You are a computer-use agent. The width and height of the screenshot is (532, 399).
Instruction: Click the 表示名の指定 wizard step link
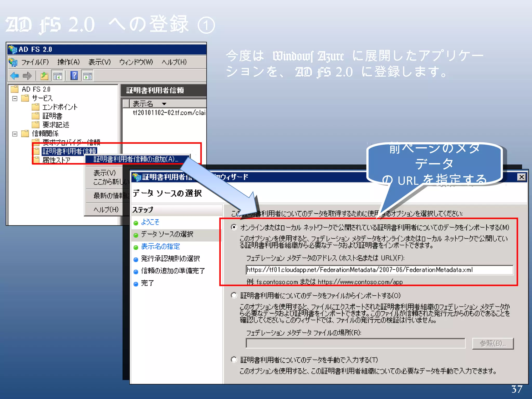pyautogui.click(x=160, y=247)
